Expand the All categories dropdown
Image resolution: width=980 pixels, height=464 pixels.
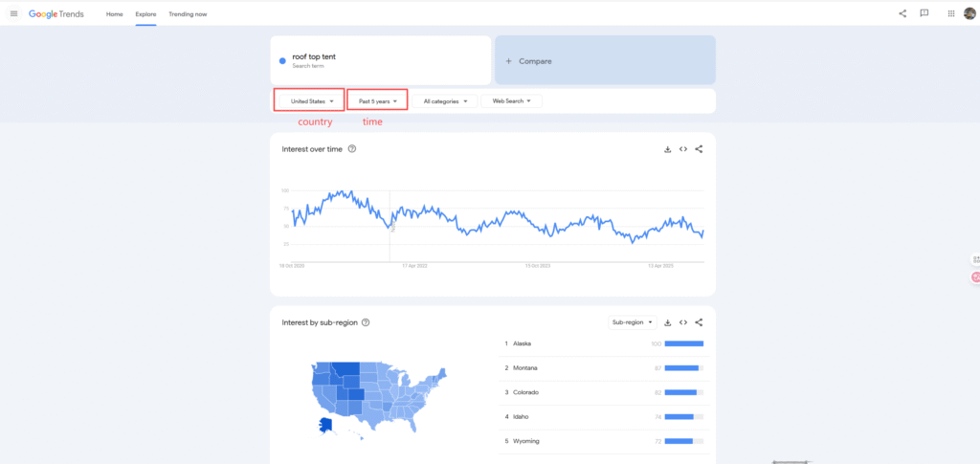pyautogui.click(x=443, y=100)
